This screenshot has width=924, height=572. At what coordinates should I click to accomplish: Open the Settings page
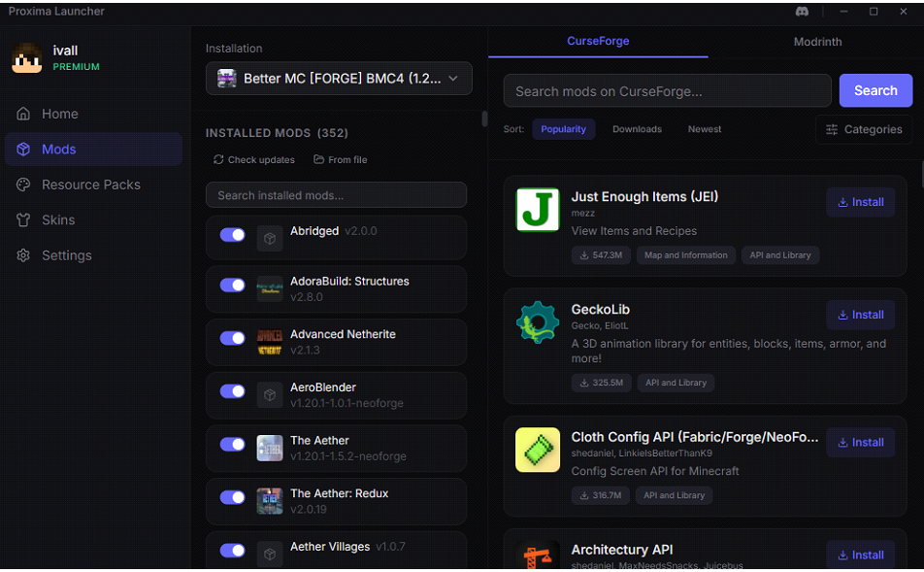93,255
